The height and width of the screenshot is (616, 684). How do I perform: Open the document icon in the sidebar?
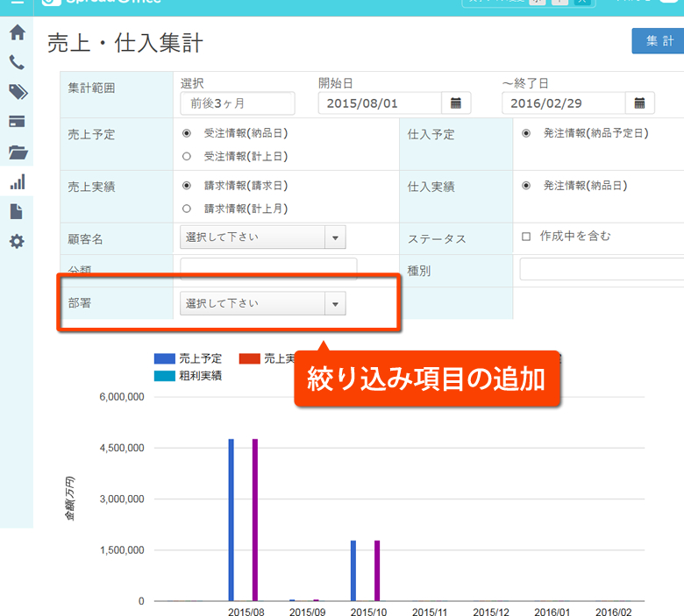point(16,211)
